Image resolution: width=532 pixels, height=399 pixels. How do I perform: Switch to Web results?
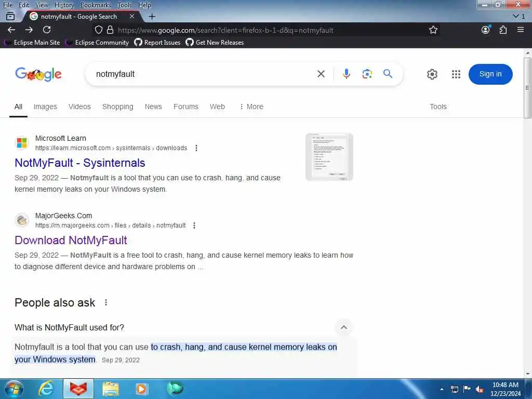pyautogui.click(x=217, y=107)
